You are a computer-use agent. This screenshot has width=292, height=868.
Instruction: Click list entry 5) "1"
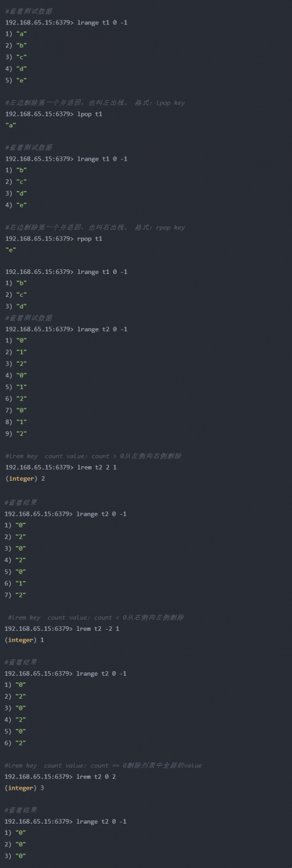[x=16, y=387]
